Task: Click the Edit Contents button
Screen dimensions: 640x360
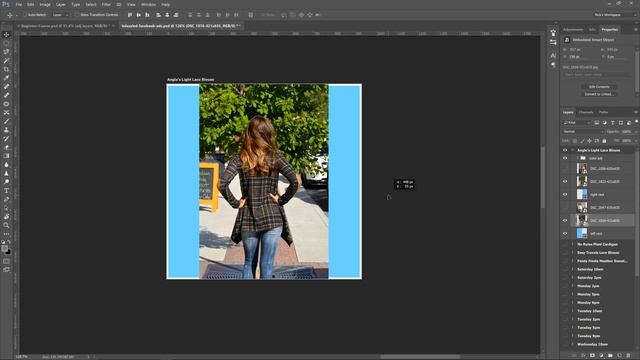Action: pyautogui.click(x=599, y=87)
